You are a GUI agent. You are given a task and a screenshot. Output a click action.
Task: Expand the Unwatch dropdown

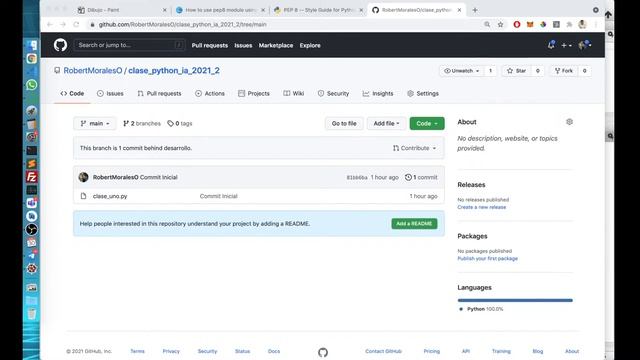click(x=462, y=71)
